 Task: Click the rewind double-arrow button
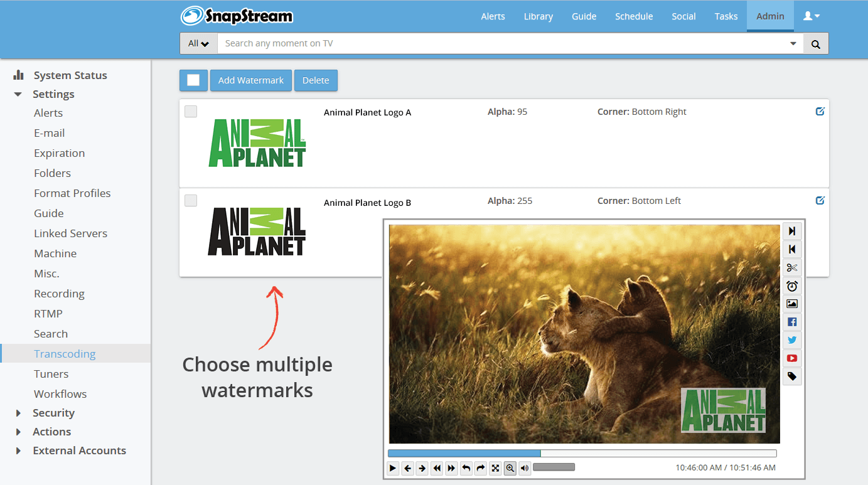437,468
